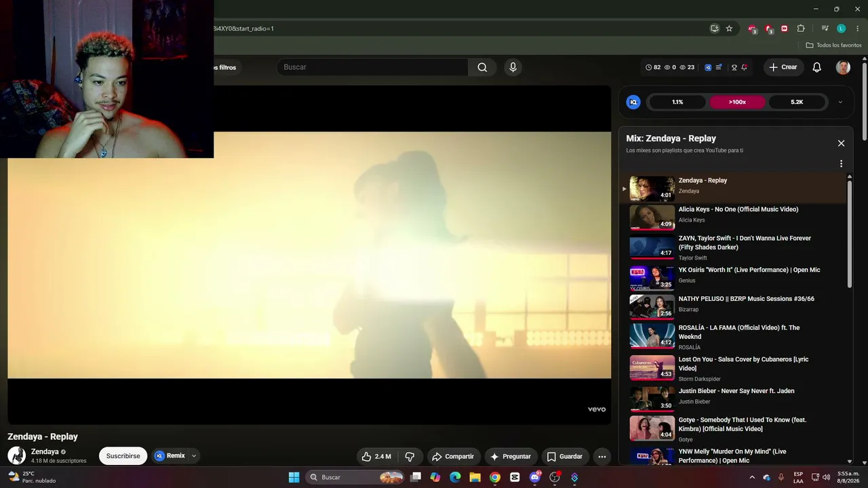Click the vidIQ eye stat showing 23
Viewport: 868px width, 488px height.
[x=687, y=67]
